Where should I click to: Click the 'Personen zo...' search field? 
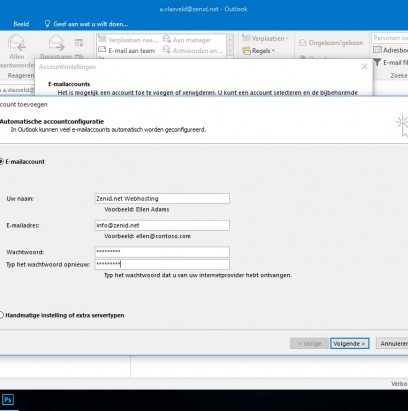coord(390,38)
